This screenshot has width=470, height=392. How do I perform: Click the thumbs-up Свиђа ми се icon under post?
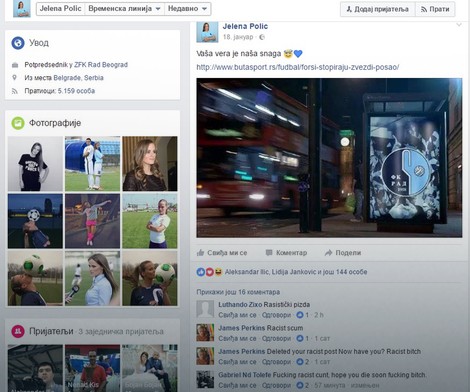(200, 252)
